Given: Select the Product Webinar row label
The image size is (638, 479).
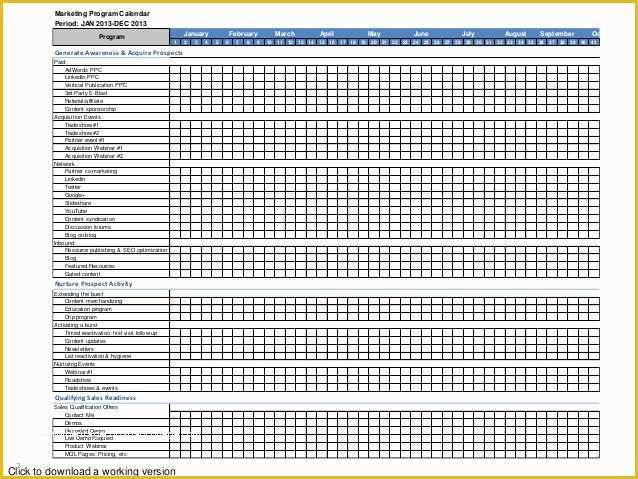Looking at the screenshot, I should [86, 446].
